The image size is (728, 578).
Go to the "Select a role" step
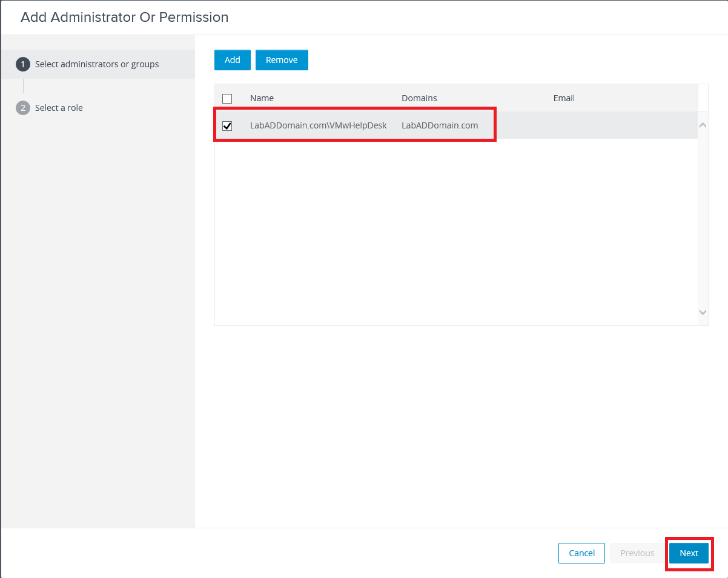pyautogui.click(x=59, y=108)
